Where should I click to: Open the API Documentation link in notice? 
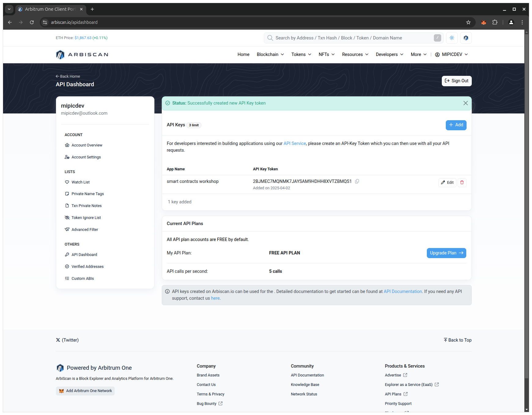pos(403,291)
